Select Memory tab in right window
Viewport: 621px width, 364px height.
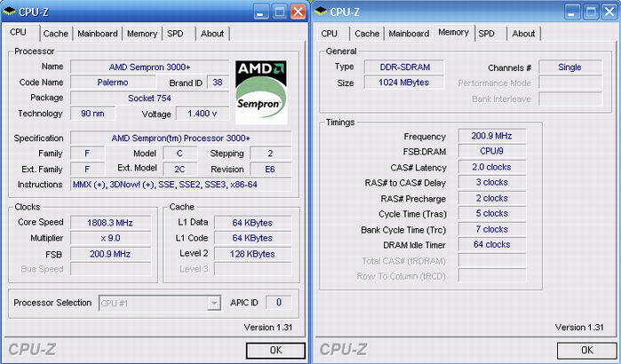[x=453, y=32]
